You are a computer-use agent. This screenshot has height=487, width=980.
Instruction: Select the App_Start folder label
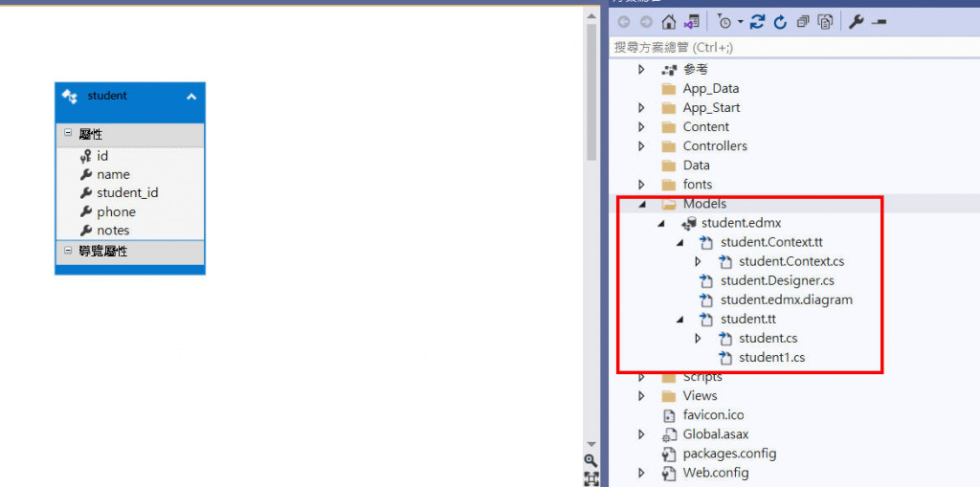[711, 107]
